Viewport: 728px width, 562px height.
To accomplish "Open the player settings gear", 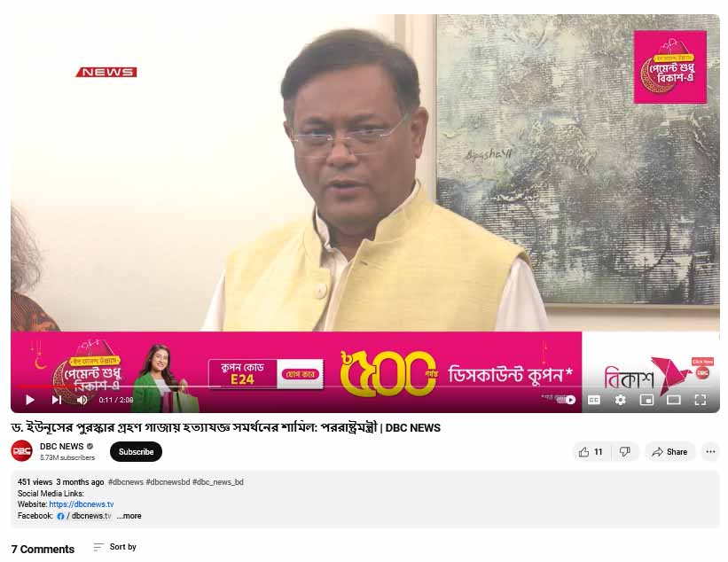I will pyautogui.click(x=621, y=400).
